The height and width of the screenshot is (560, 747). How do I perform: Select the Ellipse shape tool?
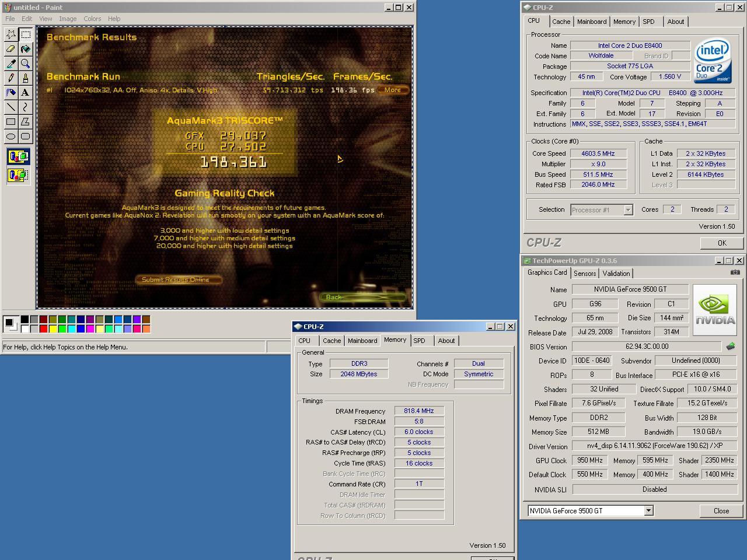[x=11, y=136]
